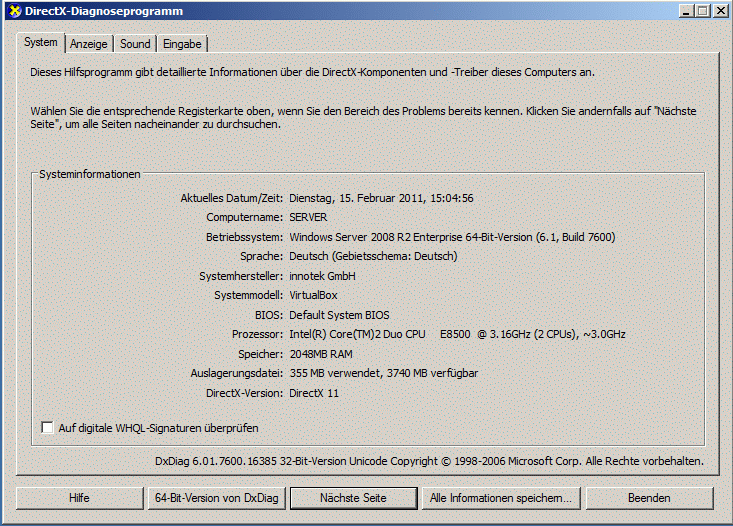
Task: Click the 'DxDiag 6.01.7600.16385' copyright line
Action: point(429,461)
